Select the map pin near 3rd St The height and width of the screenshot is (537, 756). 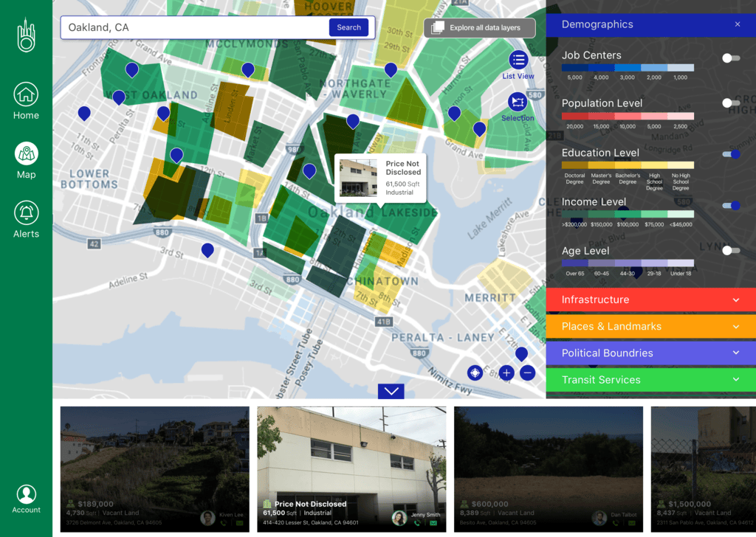coord(207,251)
